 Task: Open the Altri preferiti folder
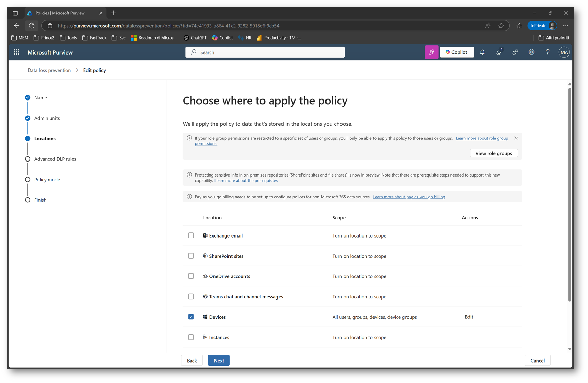click(554, 38)
